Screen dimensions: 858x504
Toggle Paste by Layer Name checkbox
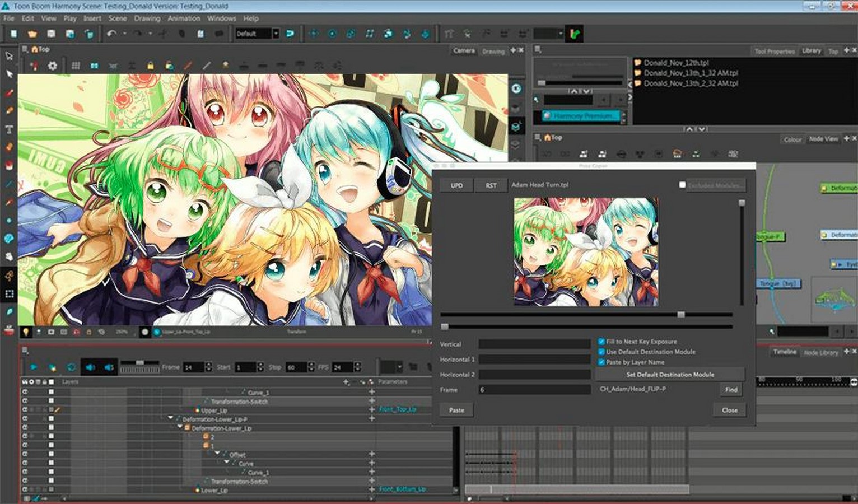coord(601,362)
